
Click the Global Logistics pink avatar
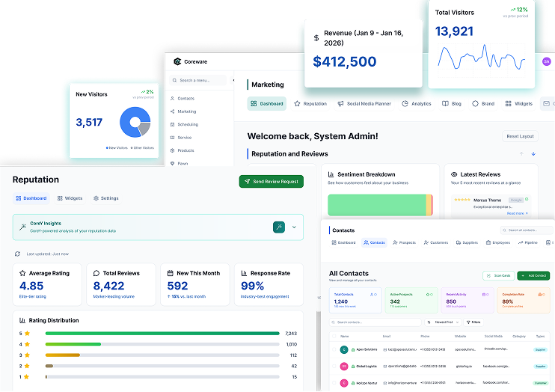click(x=344, y=366)
